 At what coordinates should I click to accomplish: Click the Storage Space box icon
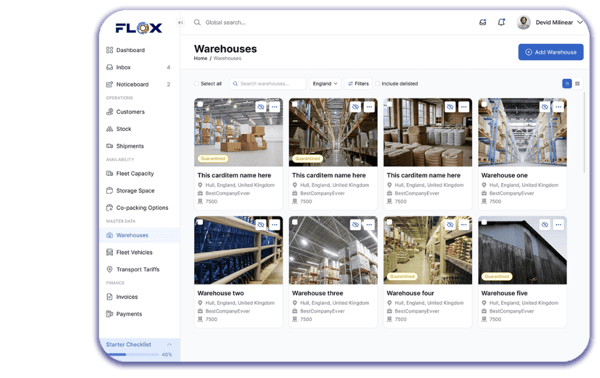point(109,191)
